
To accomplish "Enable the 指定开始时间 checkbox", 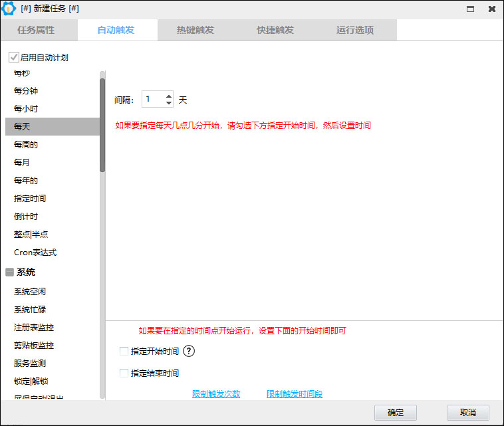I will (x=124, y=351).
